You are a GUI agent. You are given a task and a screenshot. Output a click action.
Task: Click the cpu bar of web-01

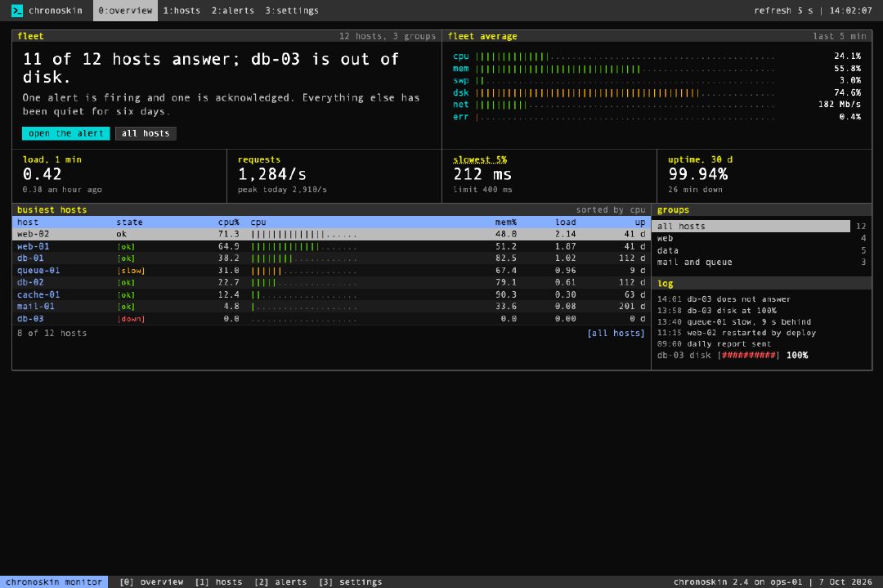[x=304, y=247]
